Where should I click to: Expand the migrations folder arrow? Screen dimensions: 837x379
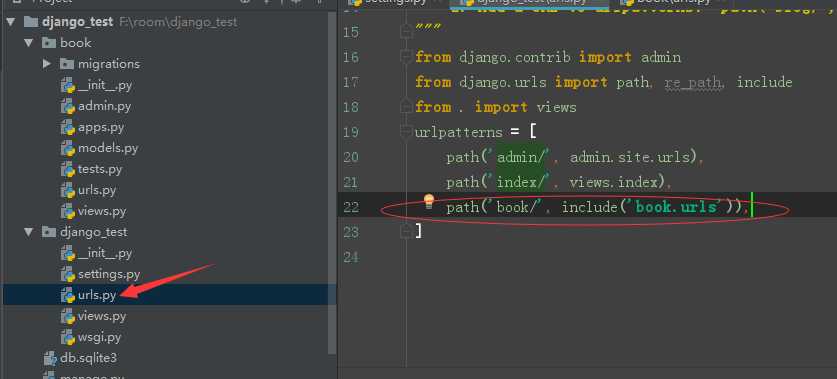[x=47, y=64]
